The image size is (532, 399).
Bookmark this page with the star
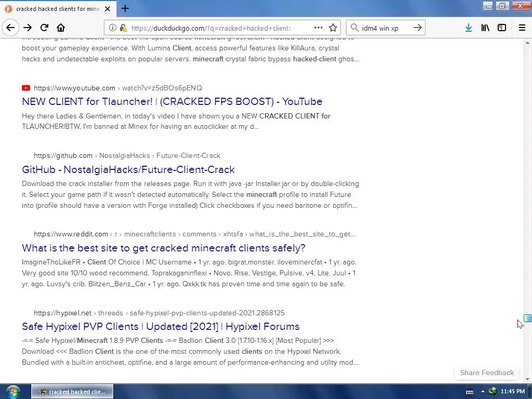(333, 28)
